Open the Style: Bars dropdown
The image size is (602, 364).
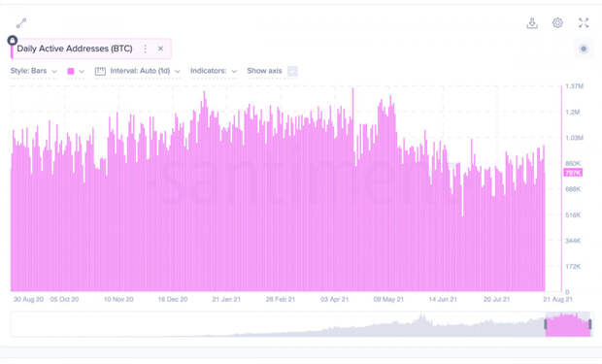[34, 71]
